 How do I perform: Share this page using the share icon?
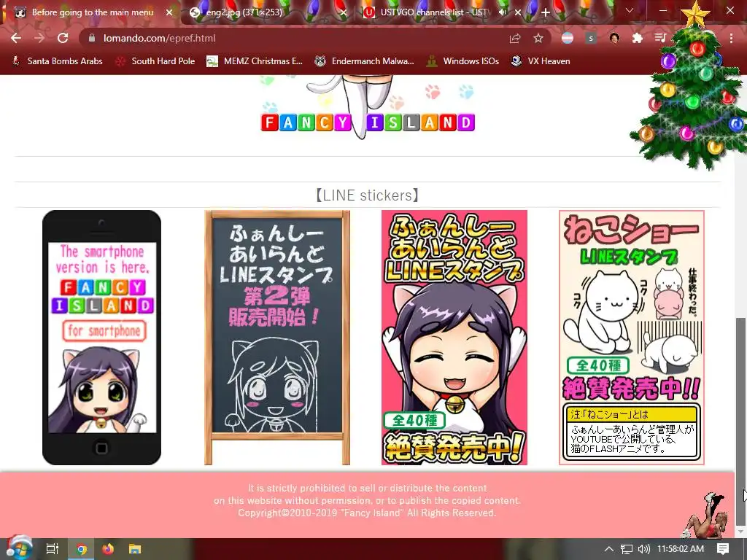(515, 38)
